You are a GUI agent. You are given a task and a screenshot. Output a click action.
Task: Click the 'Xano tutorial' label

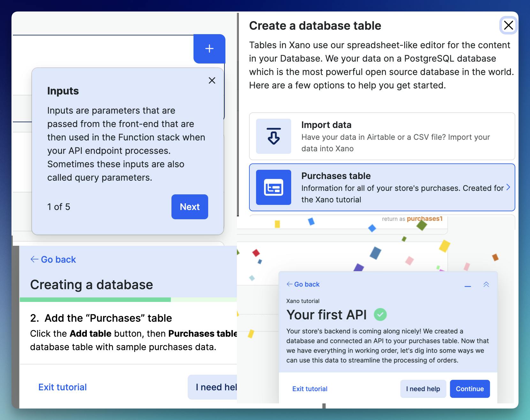303,301
